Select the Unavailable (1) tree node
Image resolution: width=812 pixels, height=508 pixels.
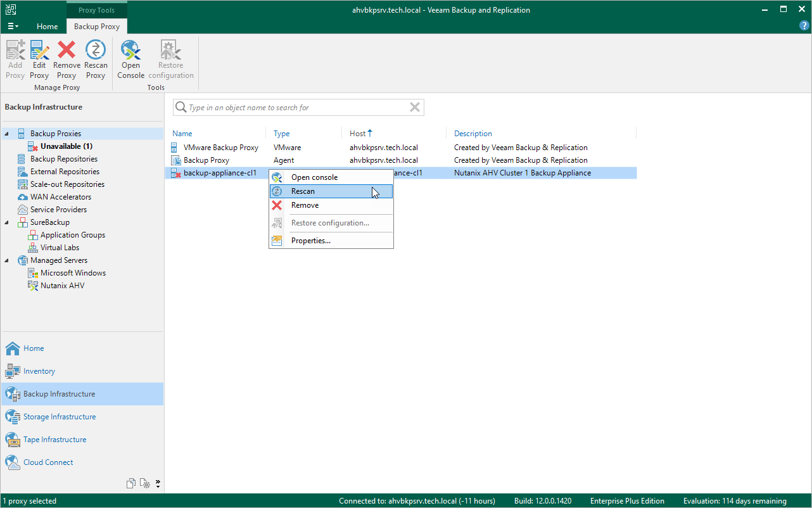67,146
